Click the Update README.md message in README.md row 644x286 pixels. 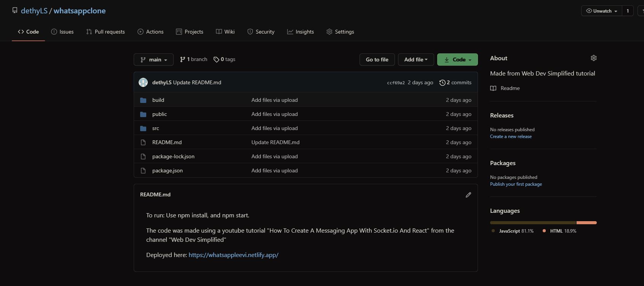(x=275, y=142)
